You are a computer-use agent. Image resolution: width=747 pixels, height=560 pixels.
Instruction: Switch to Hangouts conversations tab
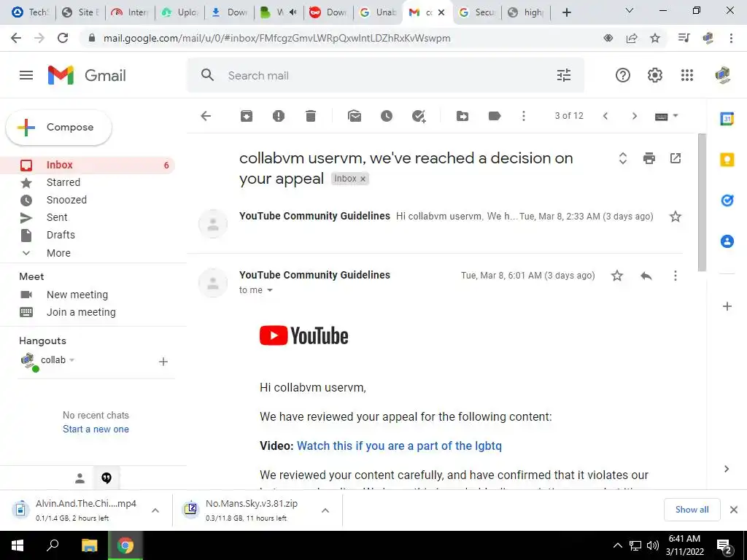point(107,478)
